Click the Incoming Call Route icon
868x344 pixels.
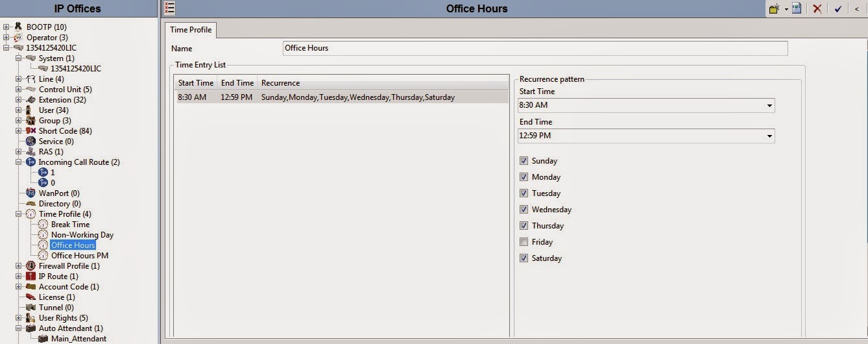coord(30,162)
